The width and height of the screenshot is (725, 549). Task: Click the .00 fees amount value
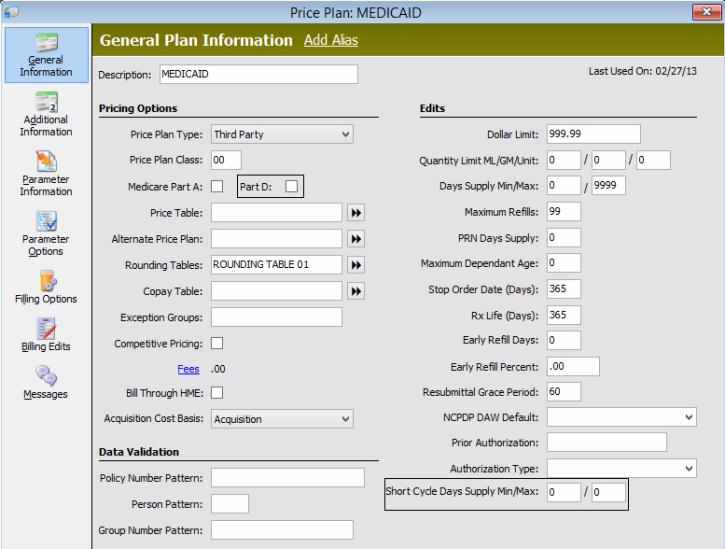(x=218, y=369)
